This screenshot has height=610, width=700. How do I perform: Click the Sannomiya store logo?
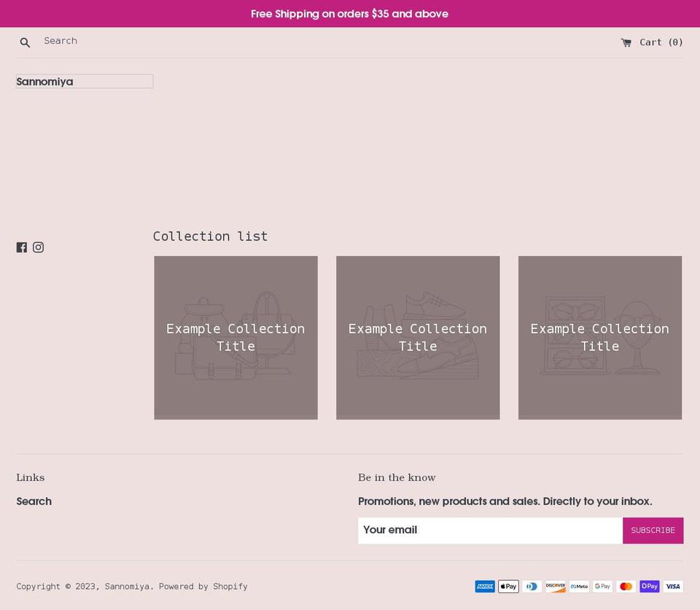(x=44, y=81)
